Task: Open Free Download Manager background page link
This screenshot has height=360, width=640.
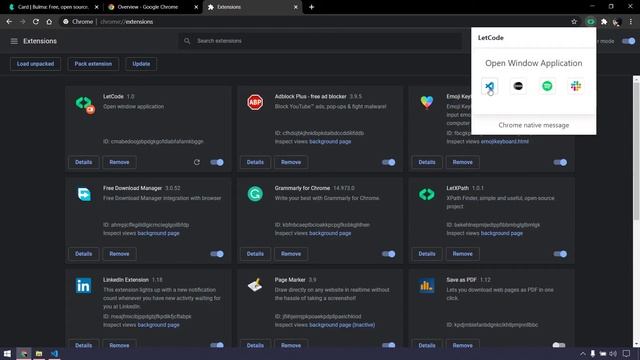Action: click(x=158, y=233)
